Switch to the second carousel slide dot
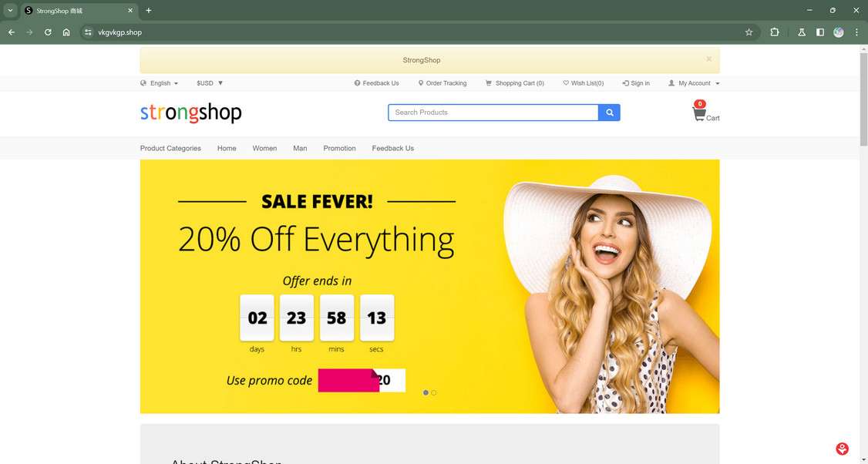Viewport: 868px width, 464px height. 433,392
